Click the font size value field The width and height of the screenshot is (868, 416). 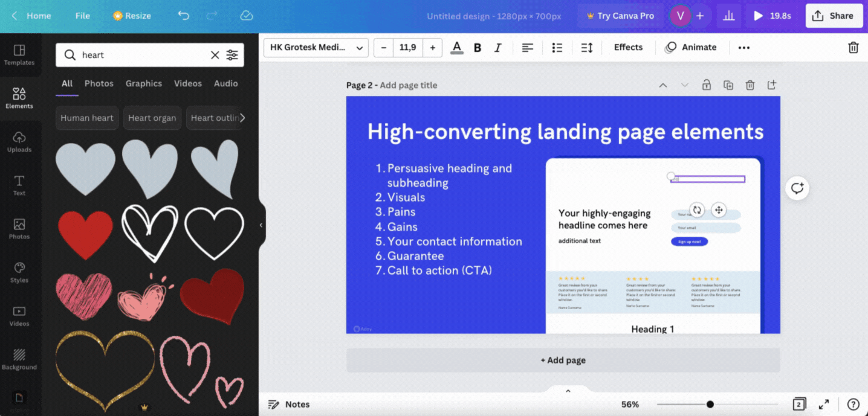pos(408,48)
